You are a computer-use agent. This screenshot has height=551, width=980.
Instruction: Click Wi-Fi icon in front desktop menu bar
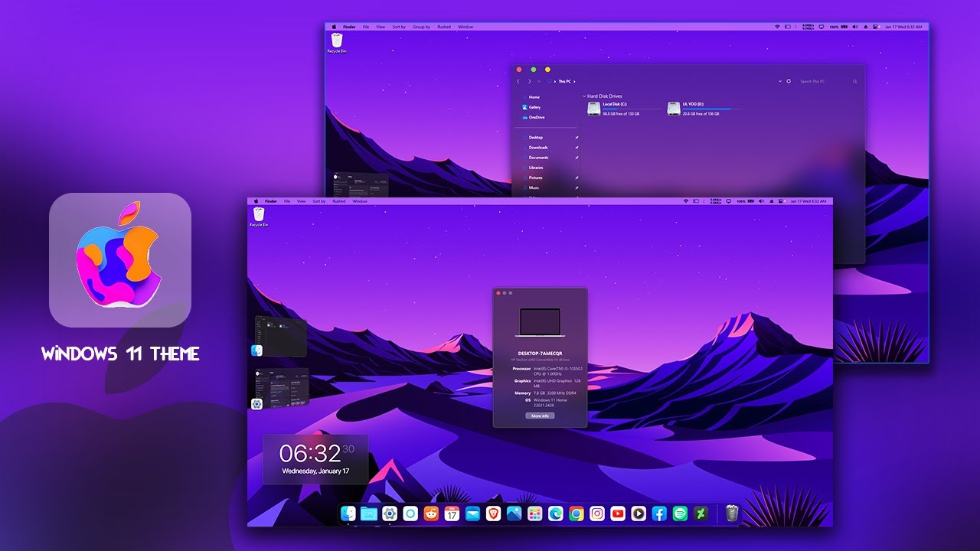point(686,201)
